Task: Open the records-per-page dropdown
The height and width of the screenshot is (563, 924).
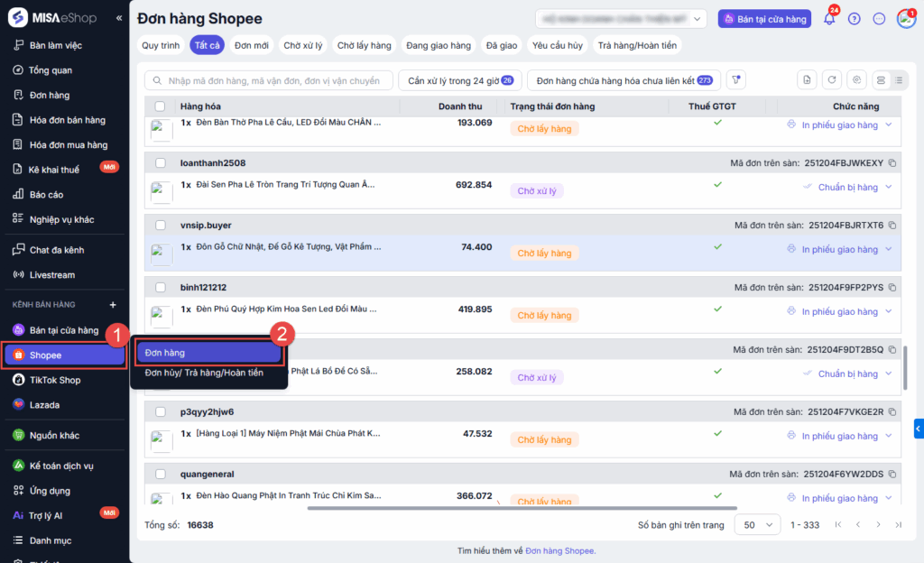Action: (758, 524)
